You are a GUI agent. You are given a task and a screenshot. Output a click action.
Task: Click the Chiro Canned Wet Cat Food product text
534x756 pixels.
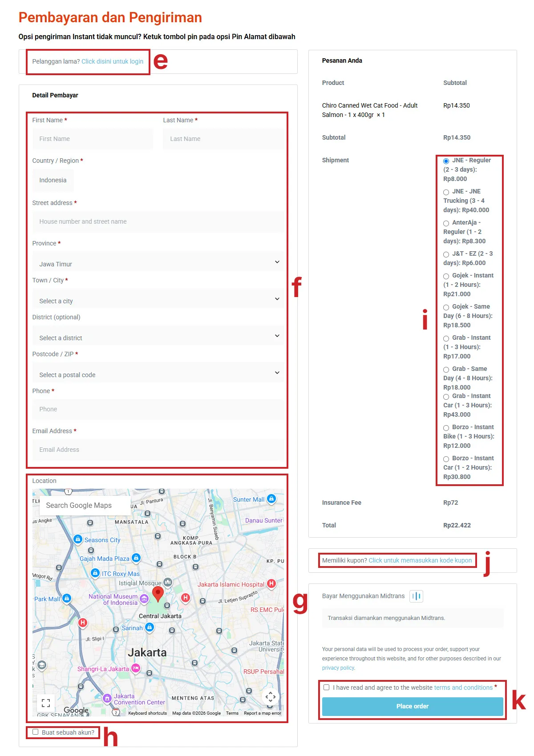click(370, 110)
